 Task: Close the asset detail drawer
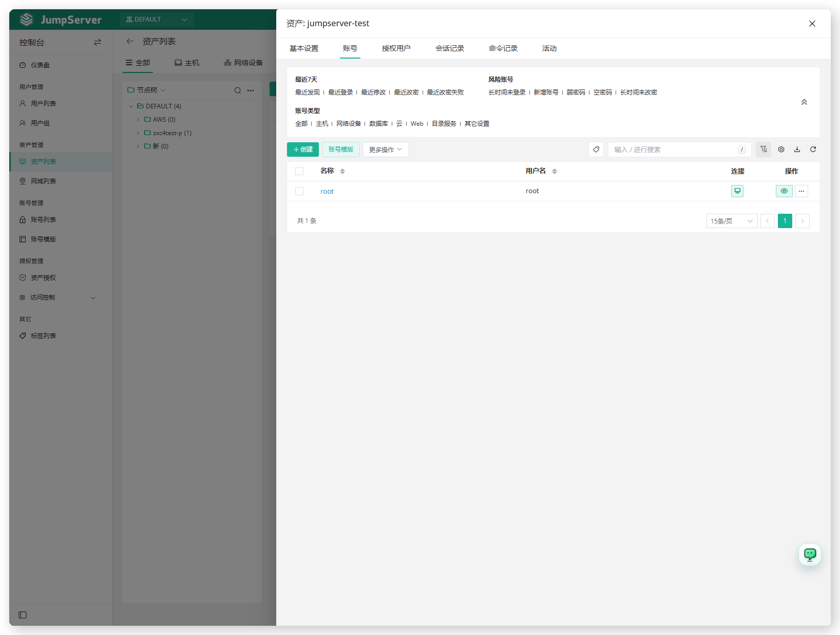[x=812, y=24]
